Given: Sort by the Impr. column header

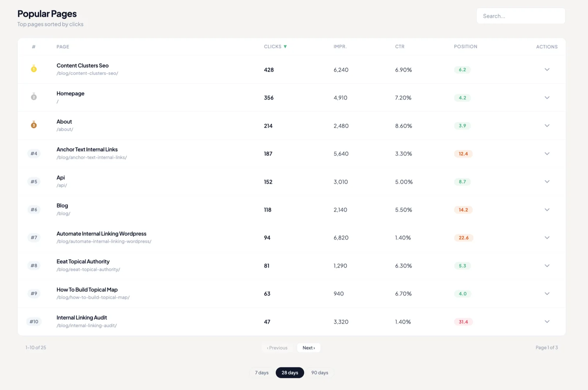Looking at the screenshot, I should click(x=340, y=47).
